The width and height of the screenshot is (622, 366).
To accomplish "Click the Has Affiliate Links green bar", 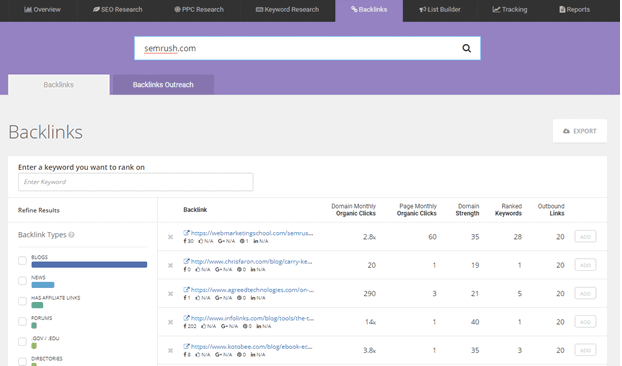I will (x=37, y=305).
